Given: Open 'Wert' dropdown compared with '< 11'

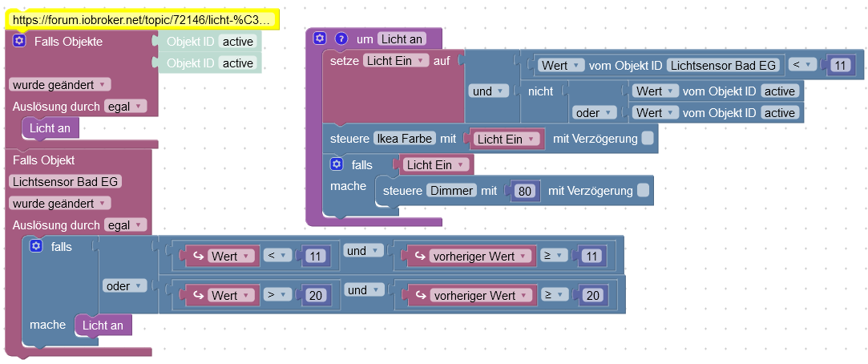Looking at the screenshot, I should 232,257.
